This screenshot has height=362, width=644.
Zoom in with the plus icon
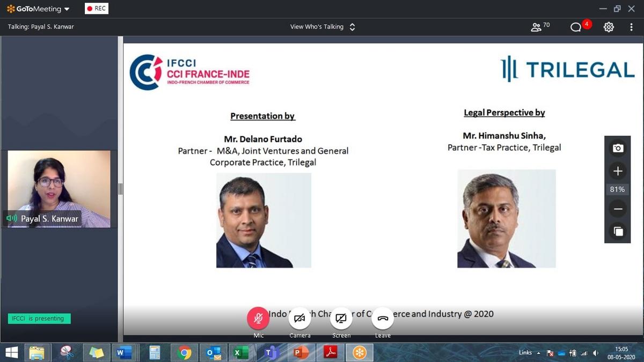click(618, 171)
